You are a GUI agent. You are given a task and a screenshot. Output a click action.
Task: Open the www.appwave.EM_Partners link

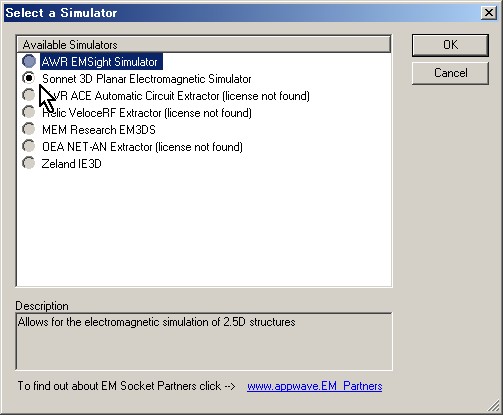click(314, 386)
